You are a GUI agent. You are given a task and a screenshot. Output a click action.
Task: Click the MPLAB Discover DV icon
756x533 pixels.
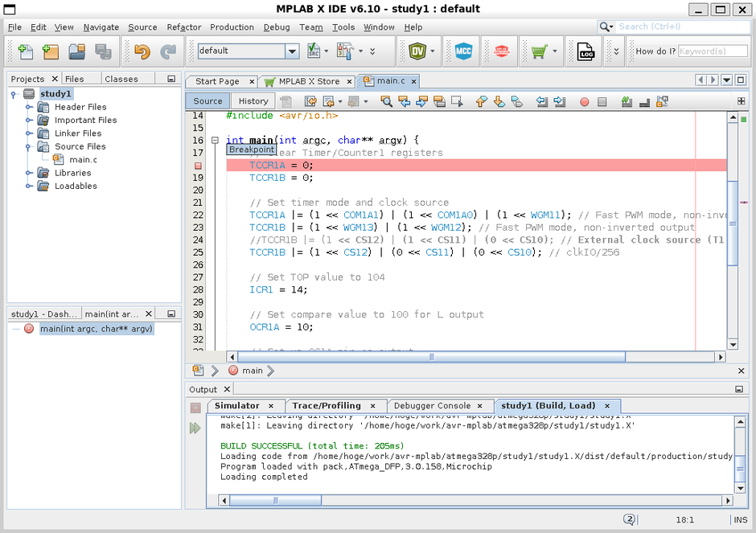415,51
